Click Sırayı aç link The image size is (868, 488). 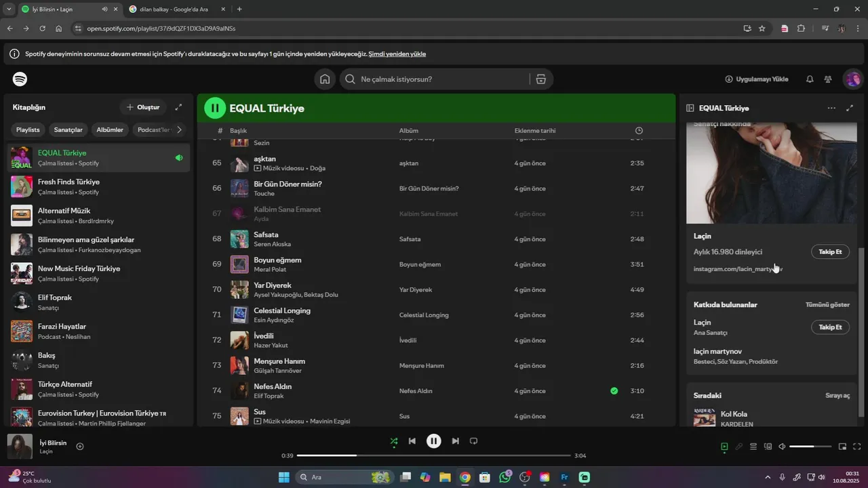[837, 395]
